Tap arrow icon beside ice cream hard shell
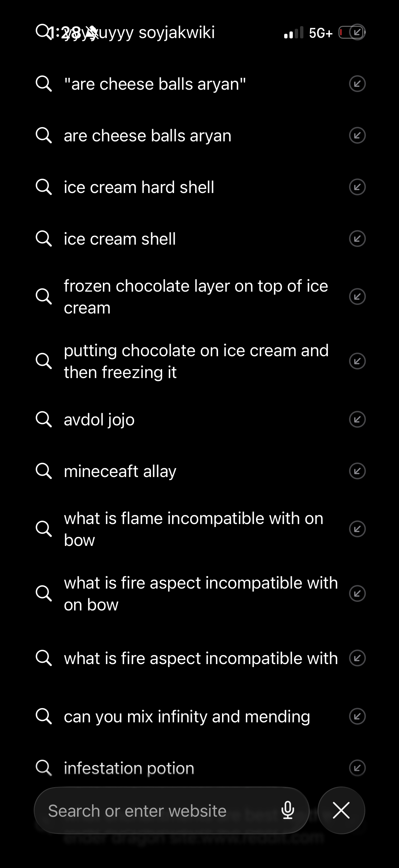Image resolution: width=399 pixels, height=868 pixels. [x=357, y=187]
